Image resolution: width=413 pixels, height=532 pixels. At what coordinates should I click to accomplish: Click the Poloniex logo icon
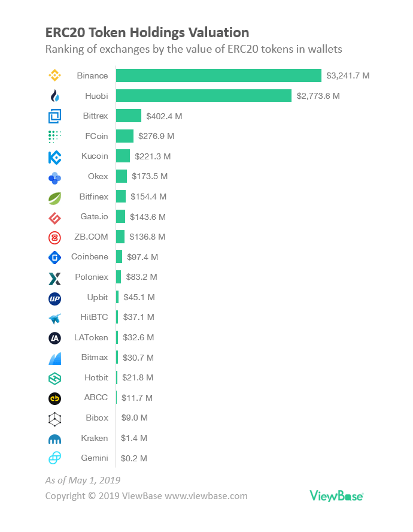tap(54, 277)
